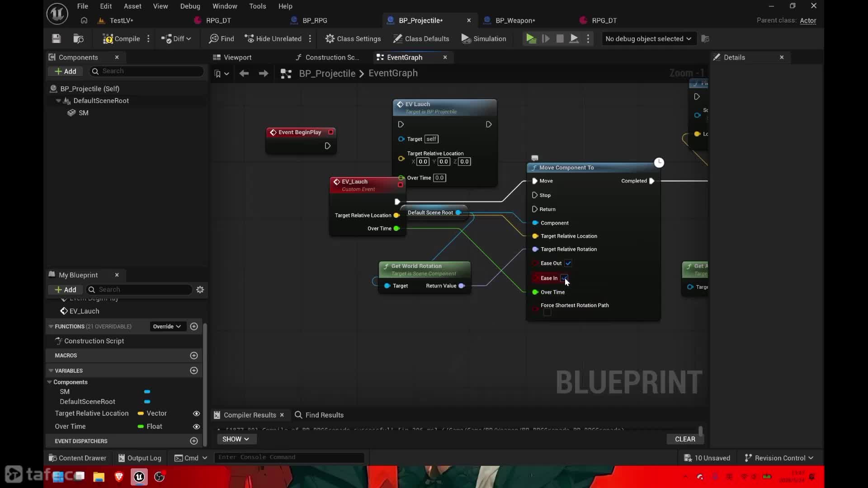Toggle the Ease Out checkbox
This screenshot has height=488, width=868.
tap(568, 263)
